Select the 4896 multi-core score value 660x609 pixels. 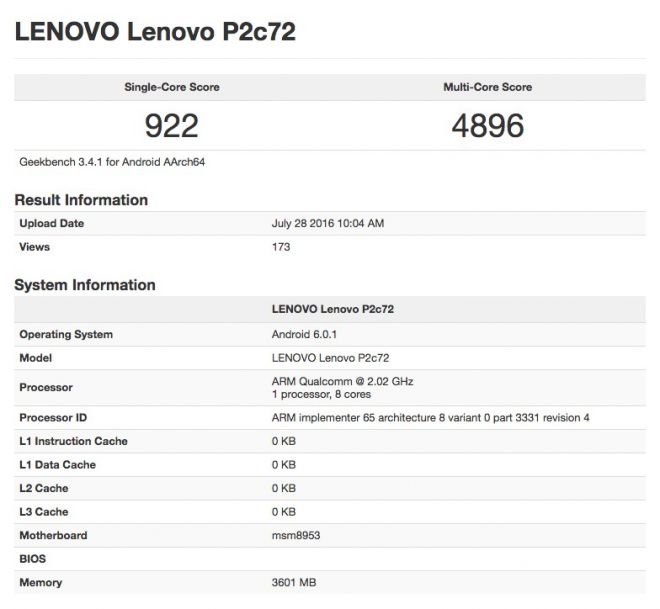(x=488, y=126)
